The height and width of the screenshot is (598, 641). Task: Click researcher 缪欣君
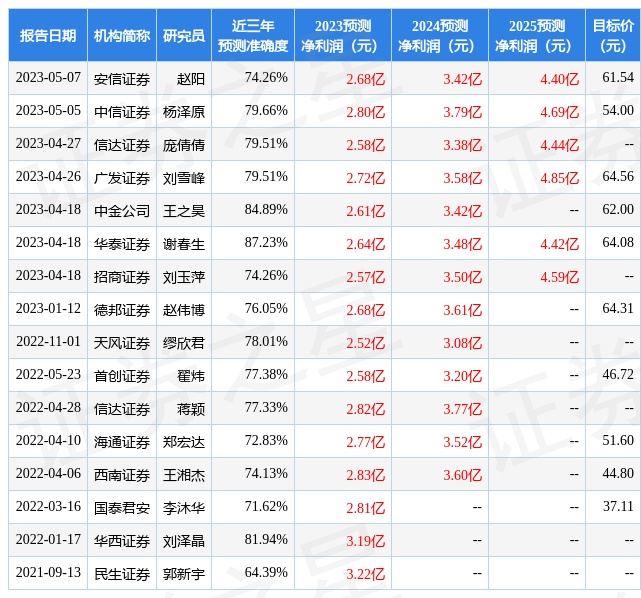pos(184,343)
